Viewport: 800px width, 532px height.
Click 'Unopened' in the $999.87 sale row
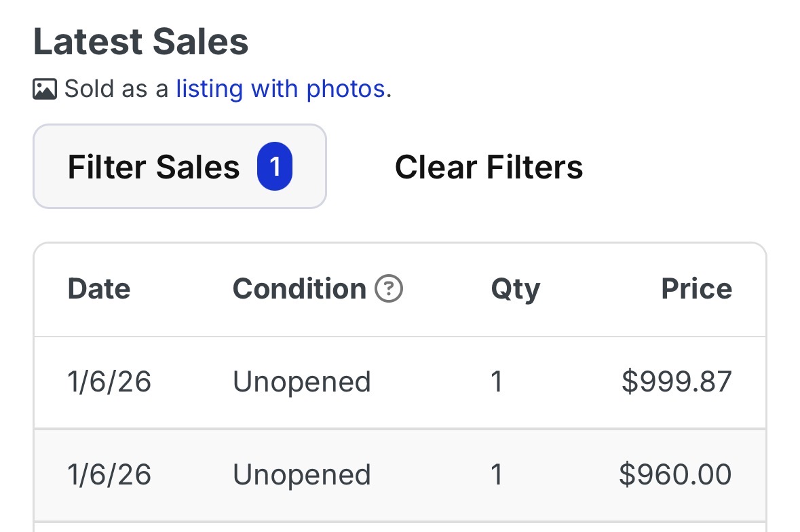302,382
